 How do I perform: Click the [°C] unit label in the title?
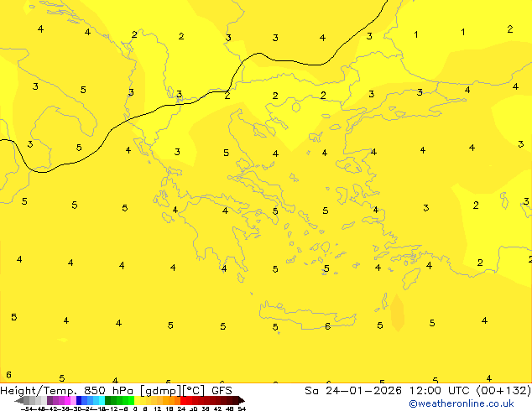[x=194, y=391]
